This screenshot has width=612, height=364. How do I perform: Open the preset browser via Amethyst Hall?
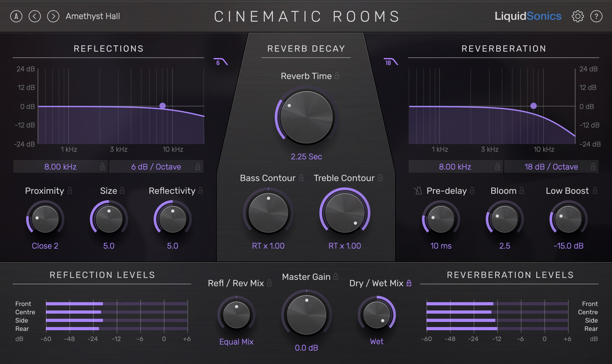point(92,16)
